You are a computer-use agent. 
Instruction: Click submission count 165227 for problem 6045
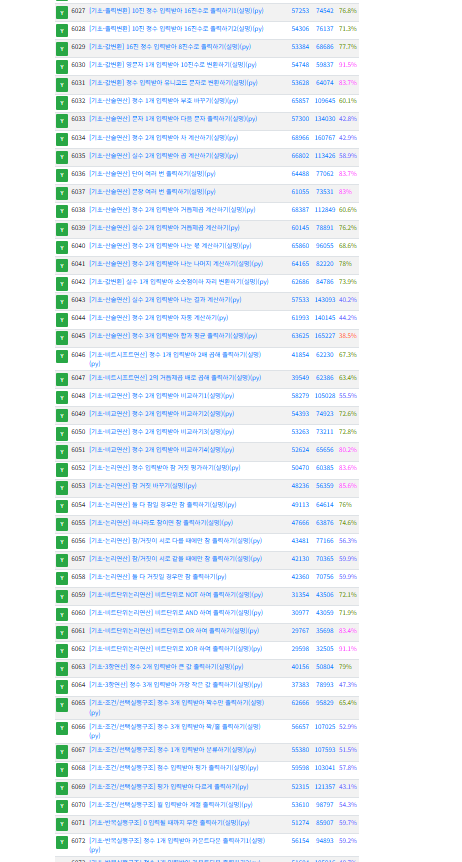pyautogui.click(x=325, y=335)
